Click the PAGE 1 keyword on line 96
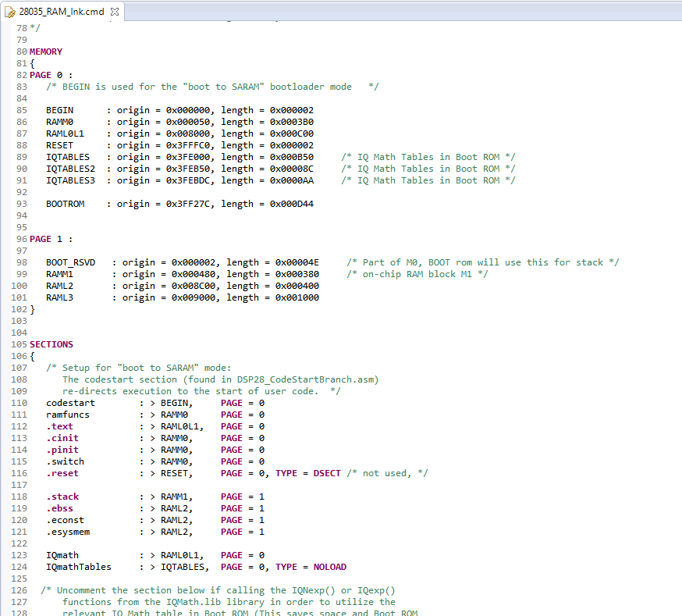Viewport: 682px width, 616px height. tap(45, 239)
